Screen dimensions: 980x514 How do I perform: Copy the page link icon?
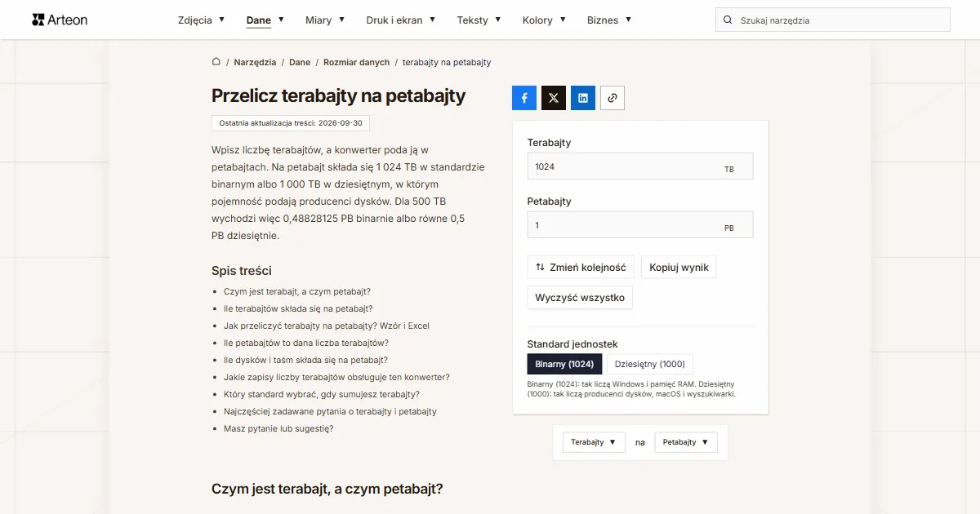click(612, 98)
